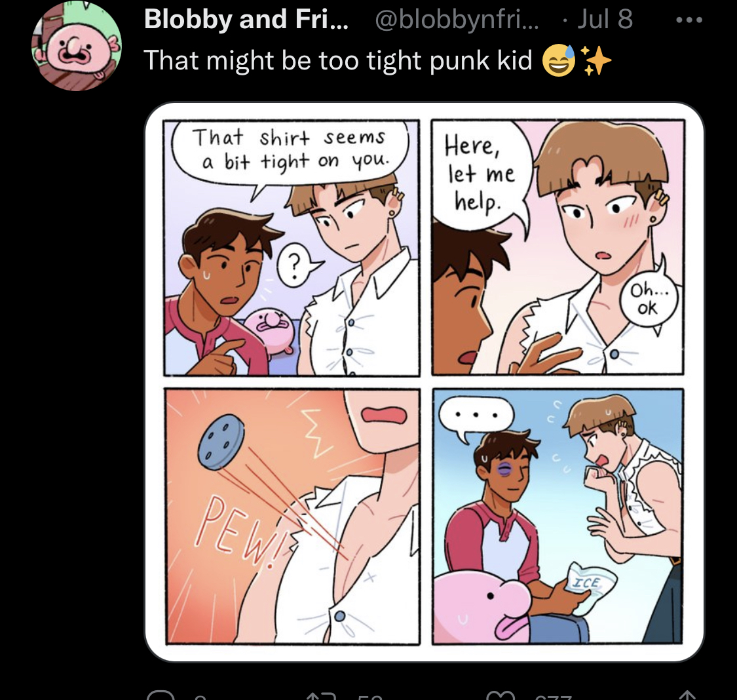Click the sparkles emoji in tweet

tap(595, 61)
